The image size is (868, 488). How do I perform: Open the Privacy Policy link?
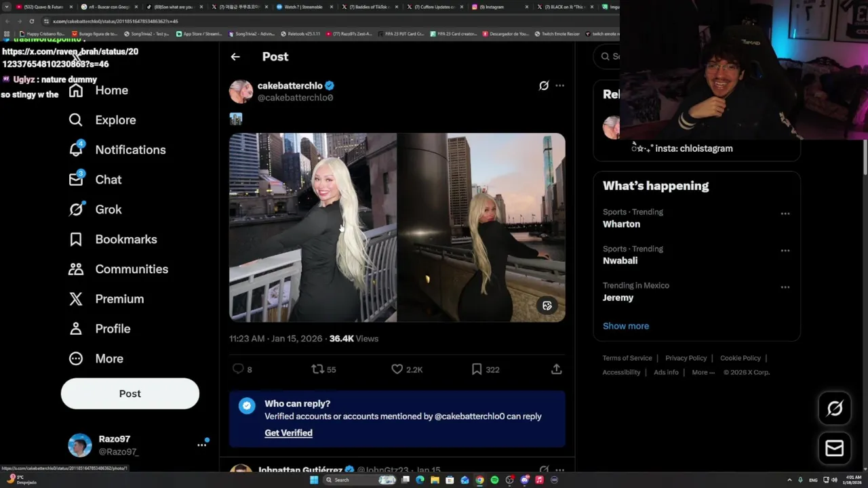tap(686, 358)
